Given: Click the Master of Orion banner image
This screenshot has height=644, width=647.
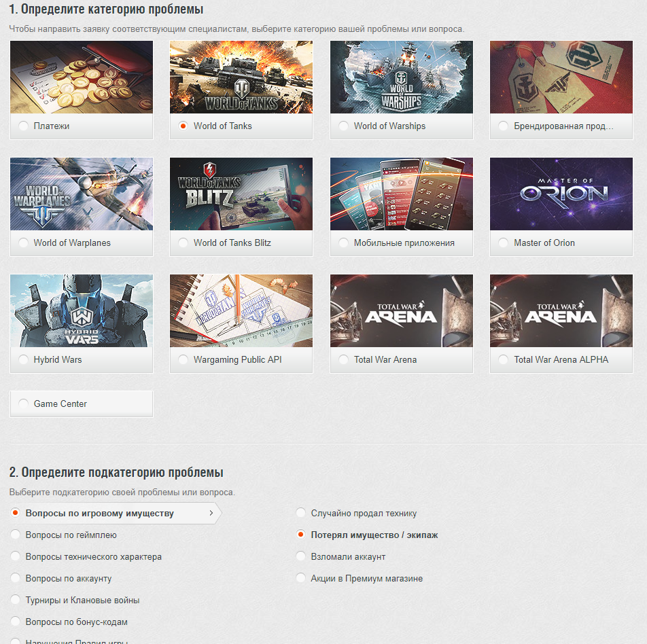Looking at the screenshot, I should (x=561, y=194).
